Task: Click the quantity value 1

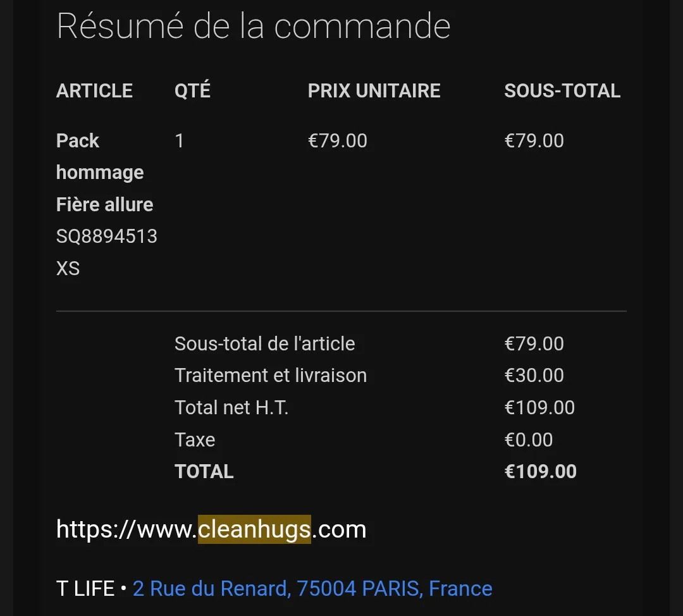Action: coord(180,140)
